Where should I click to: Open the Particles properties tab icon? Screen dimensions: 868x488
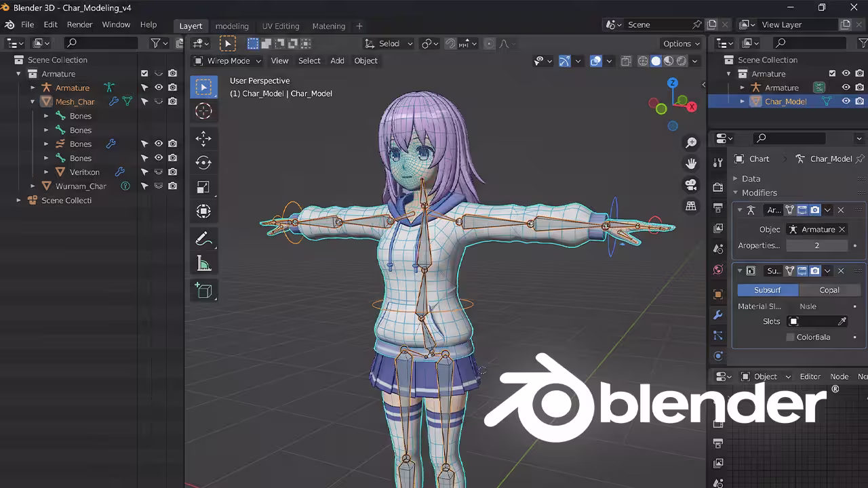(718, 335)
